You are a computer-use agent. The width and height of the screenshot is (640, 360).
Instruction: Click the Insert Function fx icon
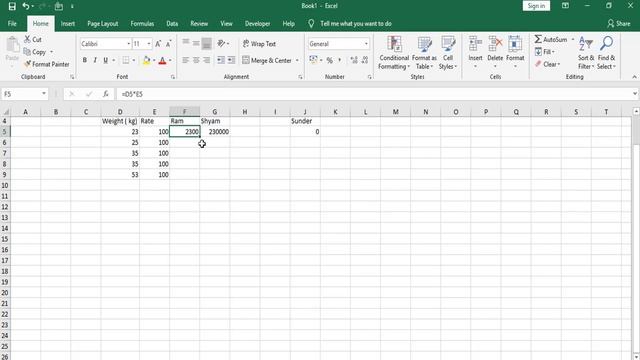(105, 94)
